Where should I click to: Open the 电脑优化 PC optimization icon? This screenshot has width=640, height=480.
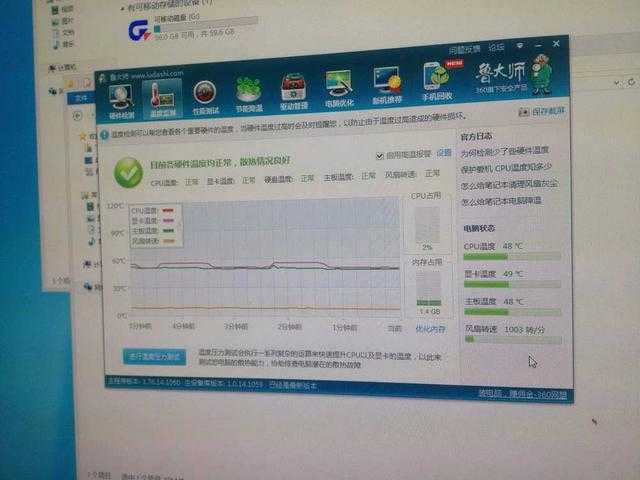pos(339,89)
